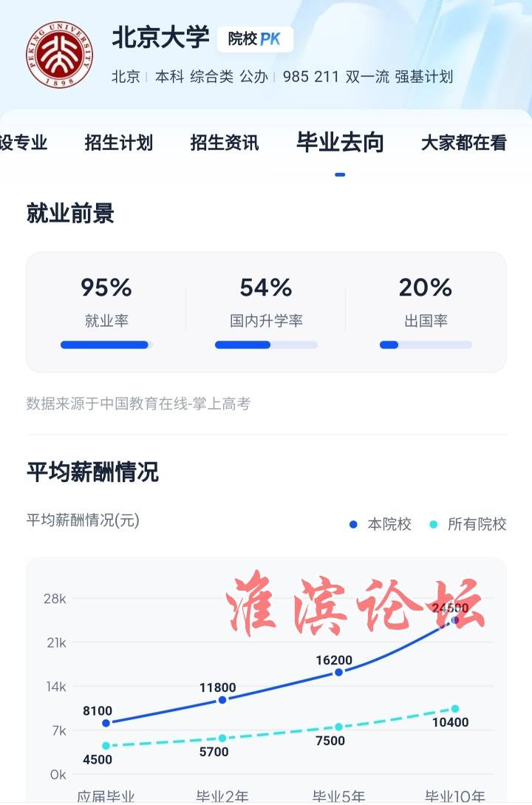Tap the 54% 国内升学率 progress bar
Screen dimensions: 532x805
[x=266, y=345]
